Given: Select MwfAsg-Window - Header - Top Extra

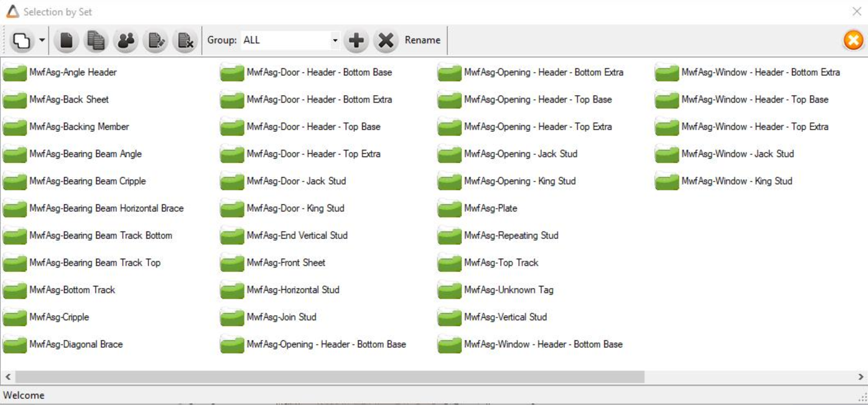Looking at the screenshot, I should point(755,126).
